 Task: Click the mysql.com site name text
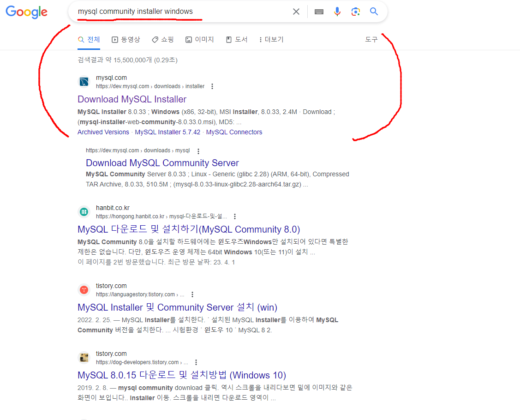click(x=112, y=78)
